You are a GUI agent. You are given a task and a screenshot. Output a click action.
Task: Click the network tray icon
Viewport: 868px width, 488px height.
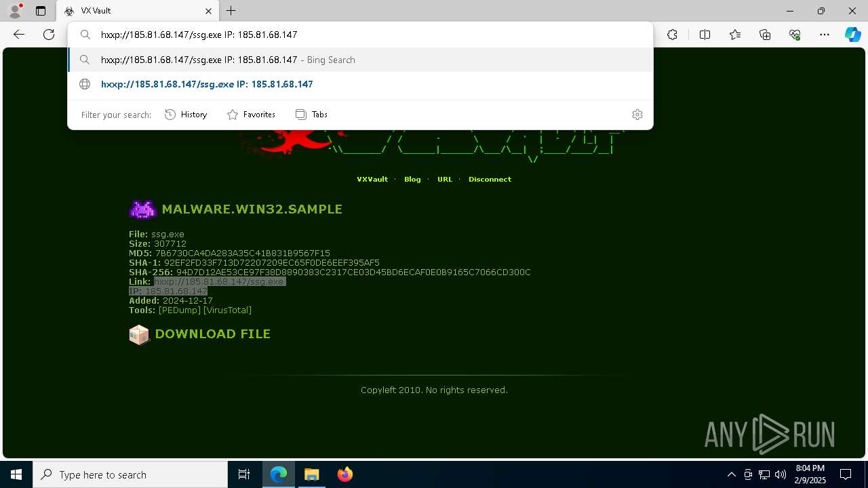[x=764, y=474]
